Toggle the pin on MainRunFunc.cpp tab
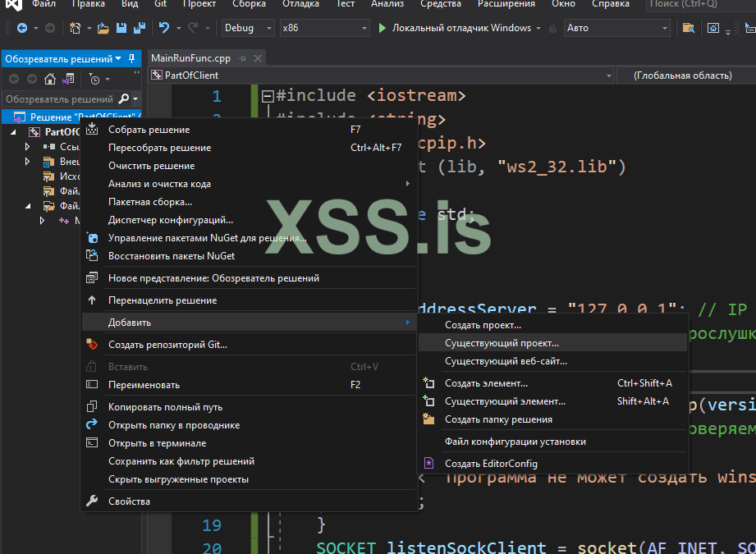This screenshot has width=756, height=554. click(241, 59)
